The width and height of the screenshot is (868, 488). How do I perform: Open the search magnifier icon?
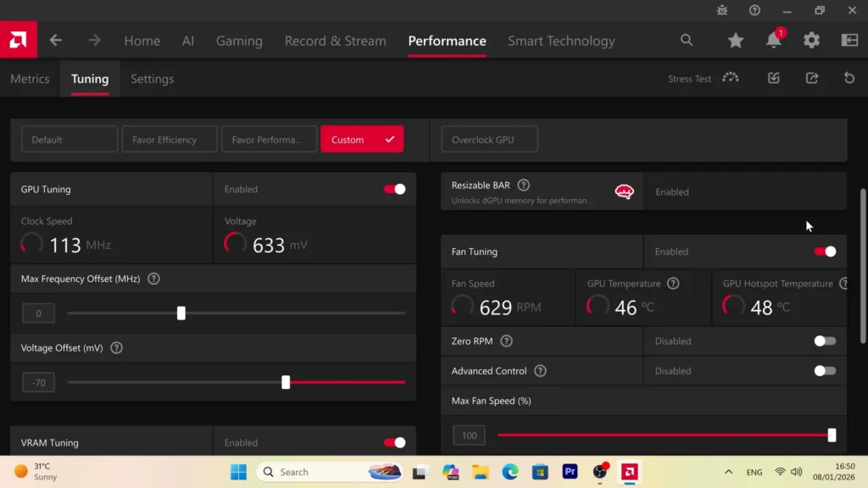(x=687, y=40)
